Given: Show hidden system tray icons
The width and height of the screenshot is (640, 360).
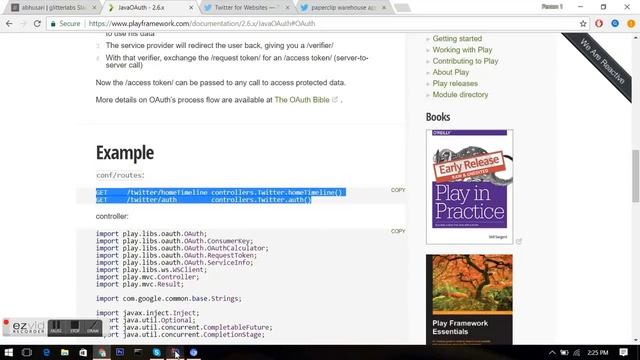Looking at the screenshot, I should (x=552, y=353).
